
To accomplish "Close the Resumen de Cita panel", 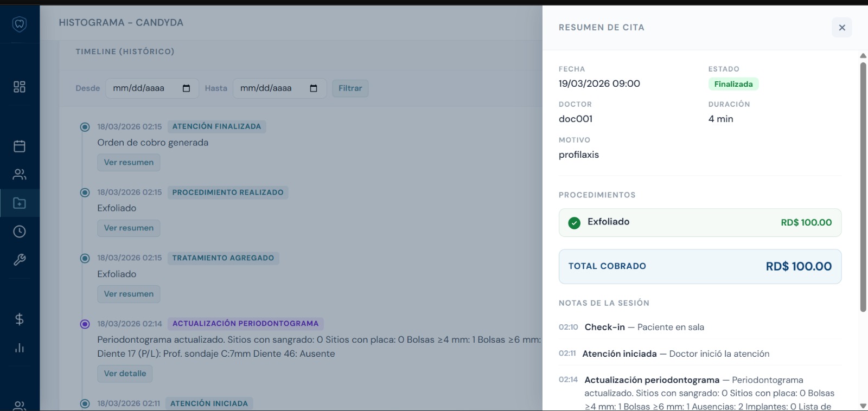I will pyautogui.click(x=841, y=28).
